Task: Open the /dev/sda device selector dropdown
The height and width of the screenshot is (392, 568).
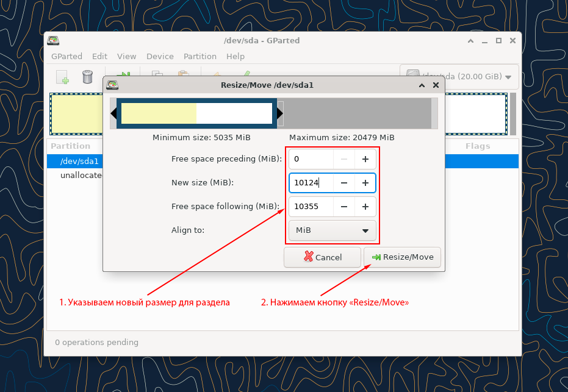Action: (459, 77)
